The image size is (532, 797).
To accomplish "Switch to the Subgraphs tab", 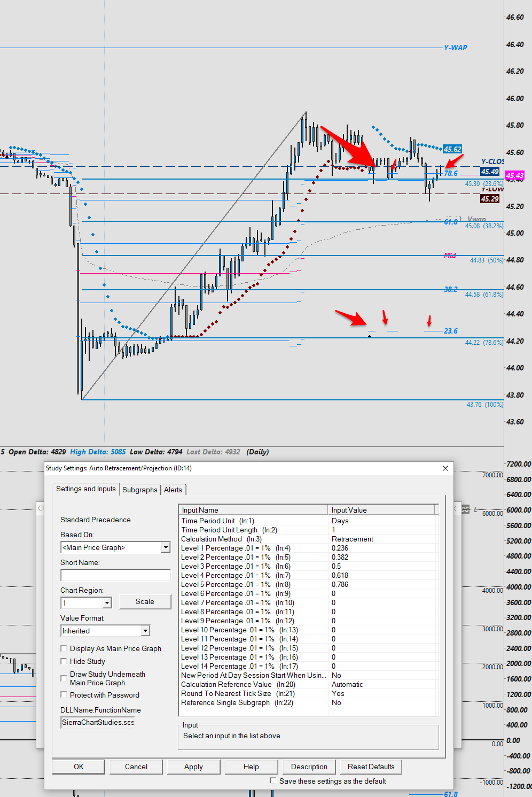I will pyautogui.click(x=140, y=490).
